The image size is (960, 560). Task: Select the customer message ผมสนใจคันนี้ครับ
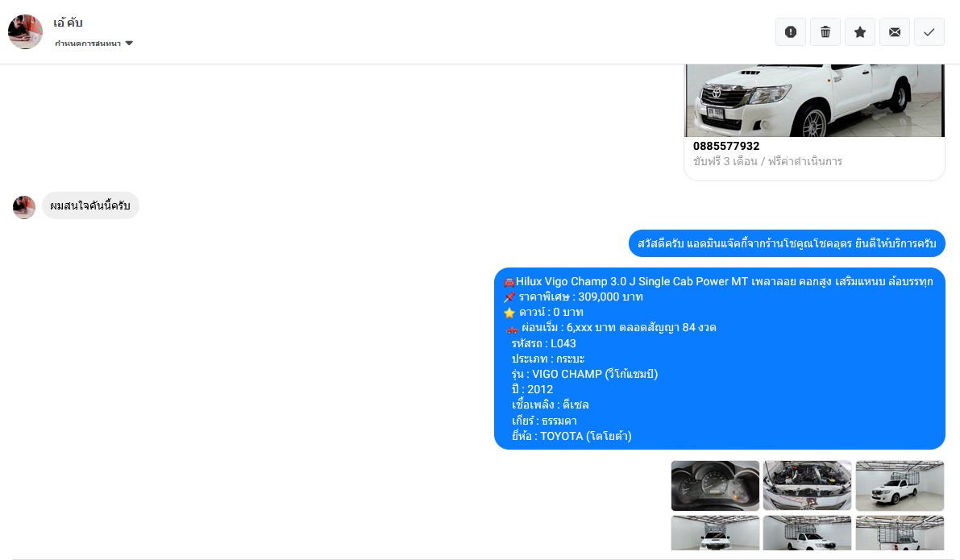[90, 205]
